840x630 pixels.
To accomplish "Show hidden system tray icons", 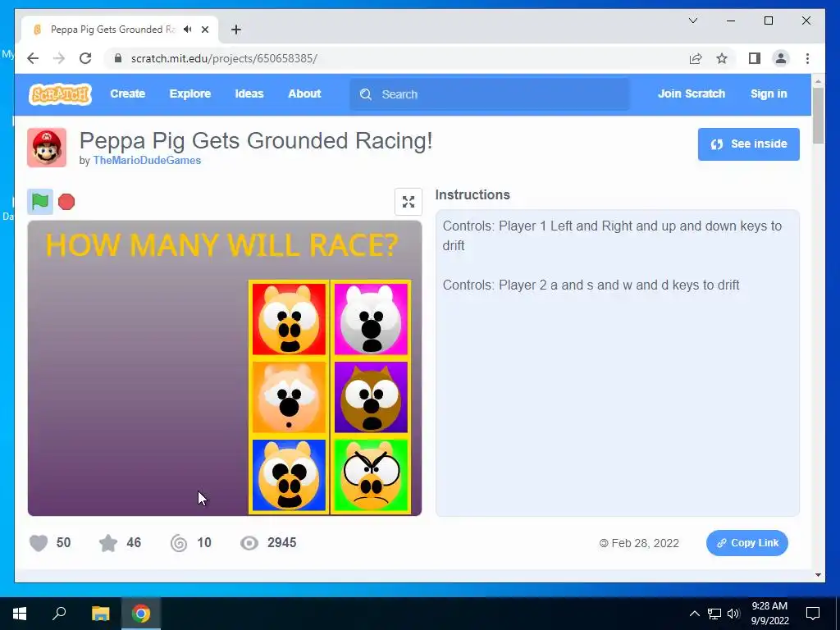I will pyautogui.click(x=694, y=614).
